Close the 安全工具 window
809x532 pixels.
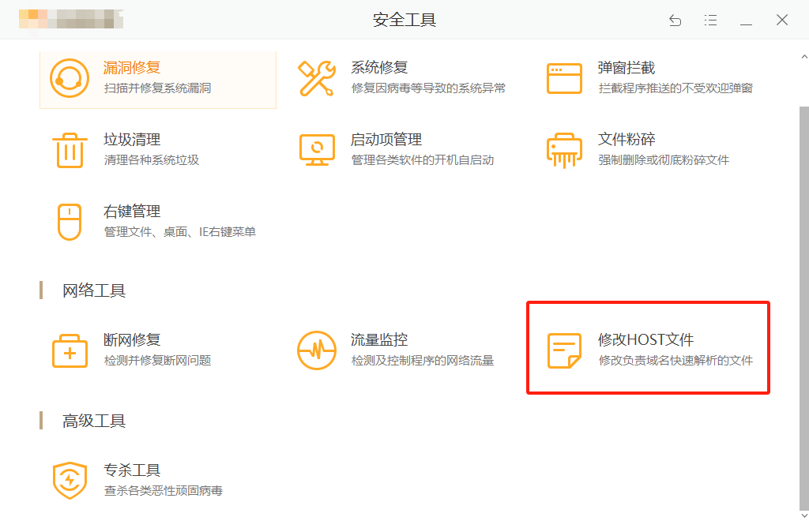[782, 20]
